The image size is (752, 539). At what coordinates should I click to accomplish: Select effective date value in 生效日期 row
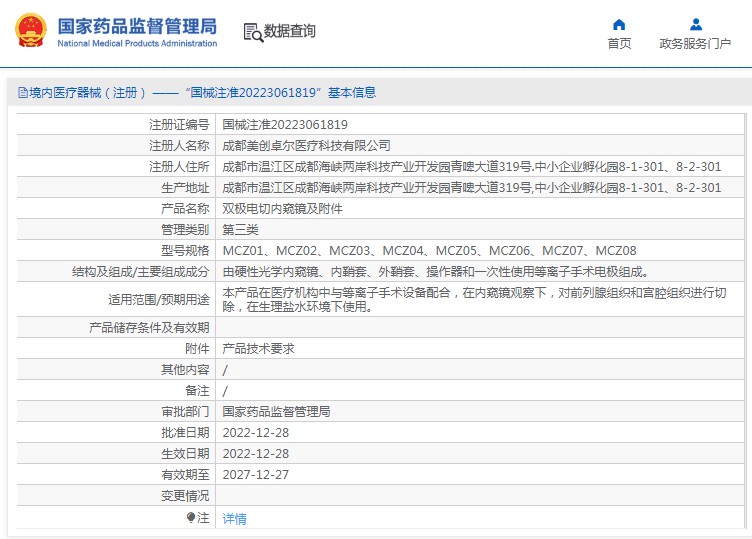[x=256, y=454]
